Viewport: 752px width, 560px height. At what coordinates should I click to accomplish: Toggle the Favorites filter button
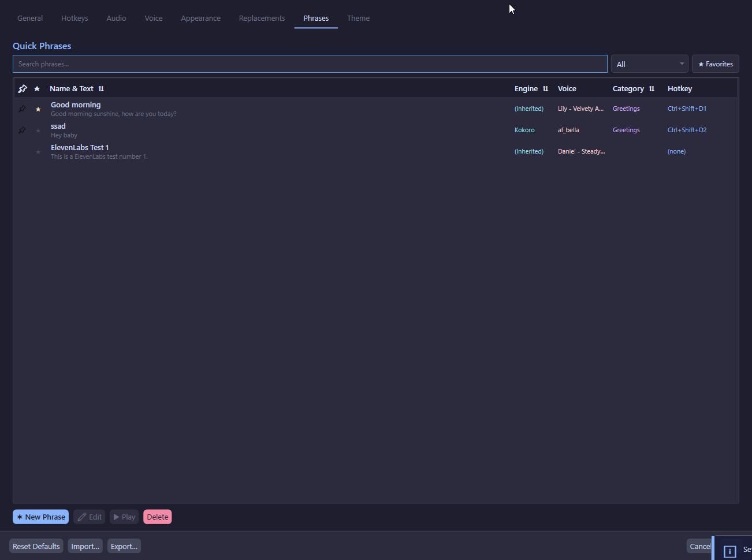(716, 64)
